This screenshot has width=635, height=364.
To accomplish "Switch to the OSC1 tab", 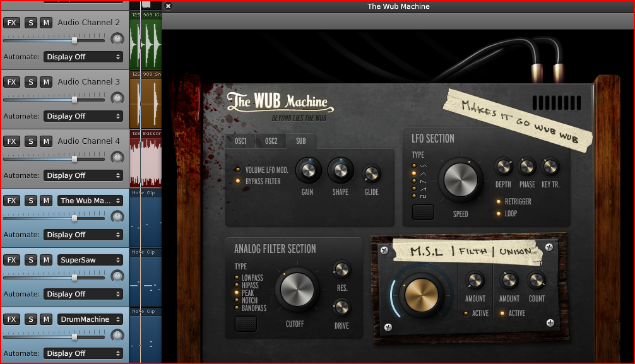I will (240, 141).
